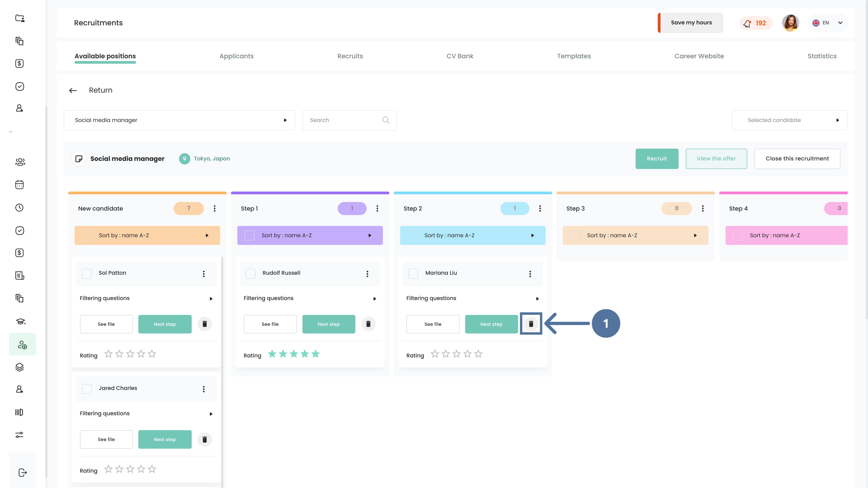The image size is (868, 488).
Task: Toggle select-all checkbox in Step 1 column
Action: (250, 235)
